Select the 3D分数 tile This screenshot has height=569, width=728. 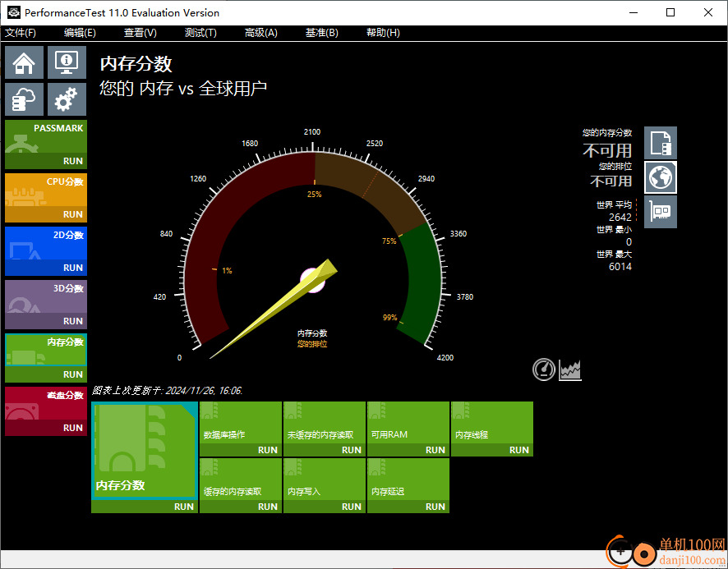(46, 297)
